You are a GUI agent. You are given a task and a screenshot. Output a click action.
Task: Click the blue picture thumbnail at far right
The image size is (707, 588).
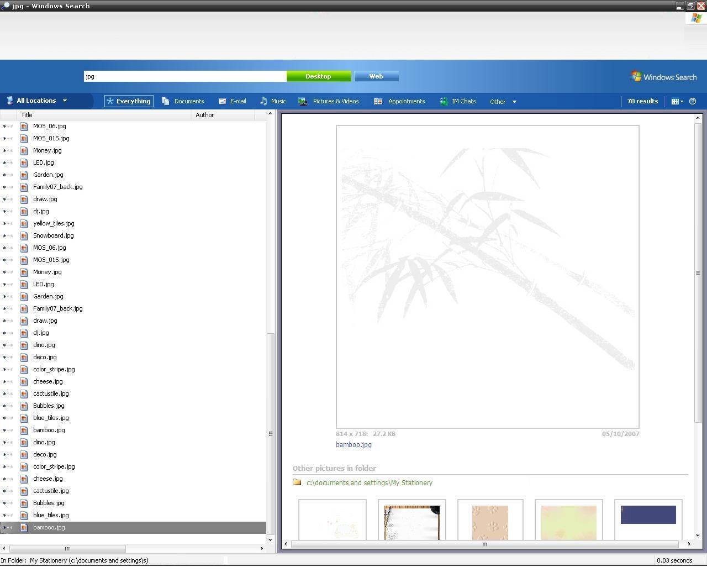coord(648,514)
